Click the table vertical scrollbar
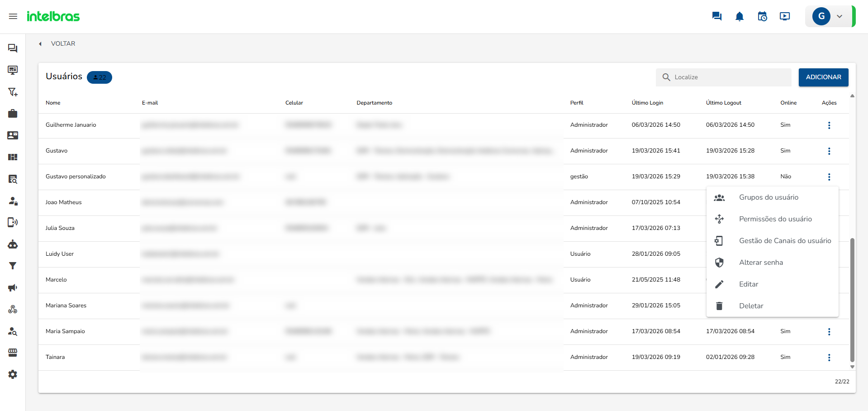 point(852,300)
